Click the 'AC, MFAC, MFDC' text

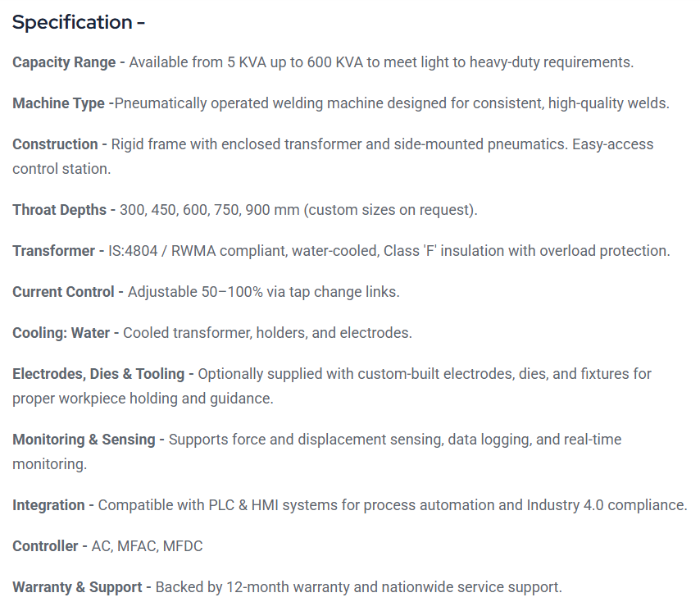coord(147,546)
